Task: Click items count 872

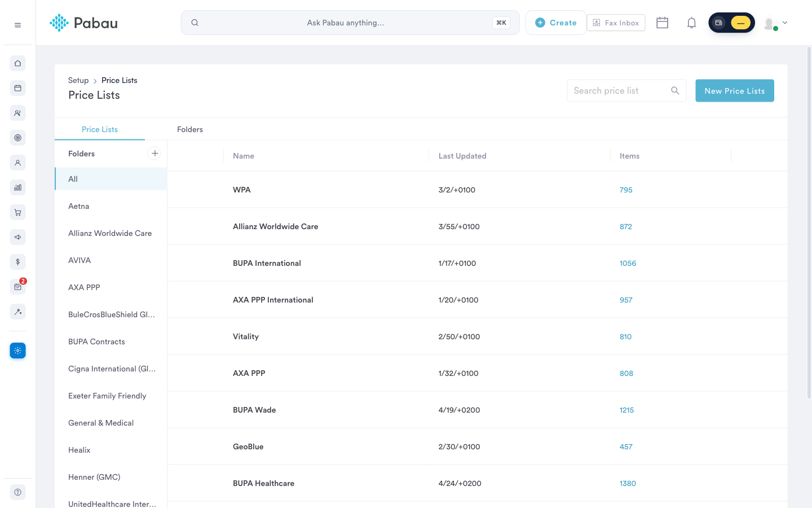Action: coord(626,226)
